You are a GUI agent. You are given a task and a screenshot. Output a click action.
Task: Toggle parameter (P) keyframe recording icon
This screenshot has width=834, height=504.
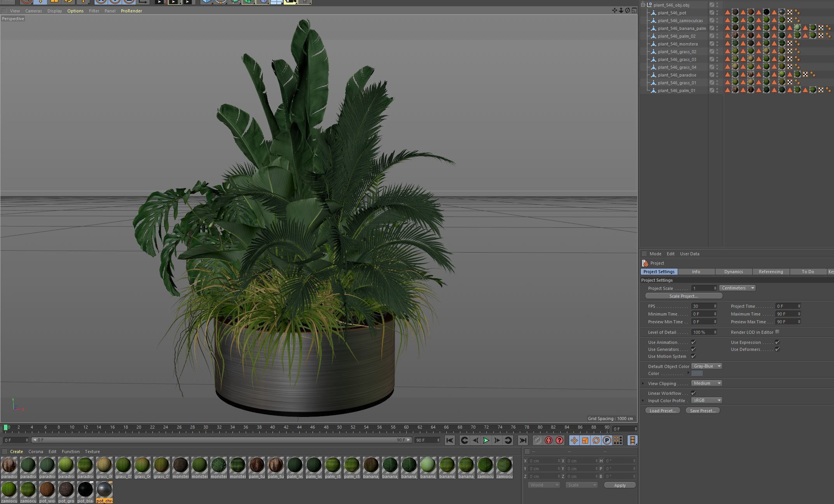click(x=607, y=440)
